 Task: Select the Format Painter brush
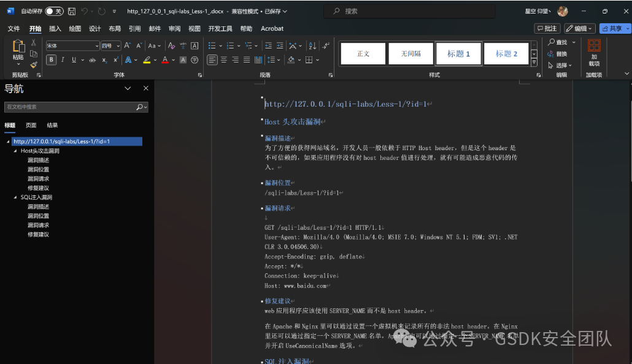point(34,64)
